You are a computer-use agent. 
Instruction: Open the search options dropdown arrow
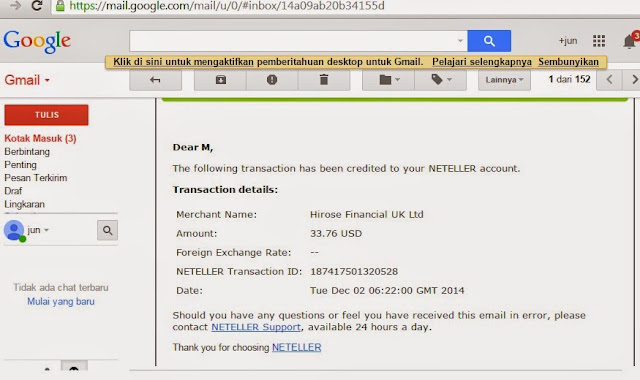pos(460,41)
